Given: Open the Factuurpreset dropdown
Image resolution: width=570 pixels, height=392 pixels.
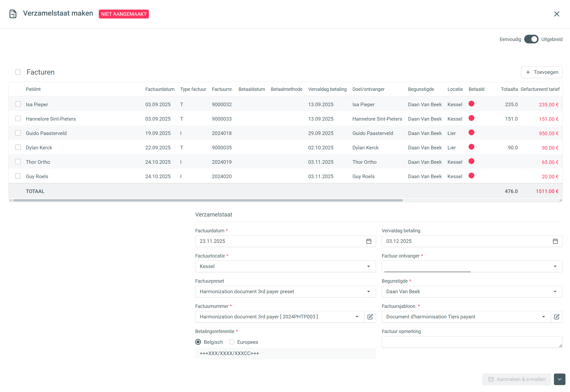Looking at the screenshot, I should 285,292.
